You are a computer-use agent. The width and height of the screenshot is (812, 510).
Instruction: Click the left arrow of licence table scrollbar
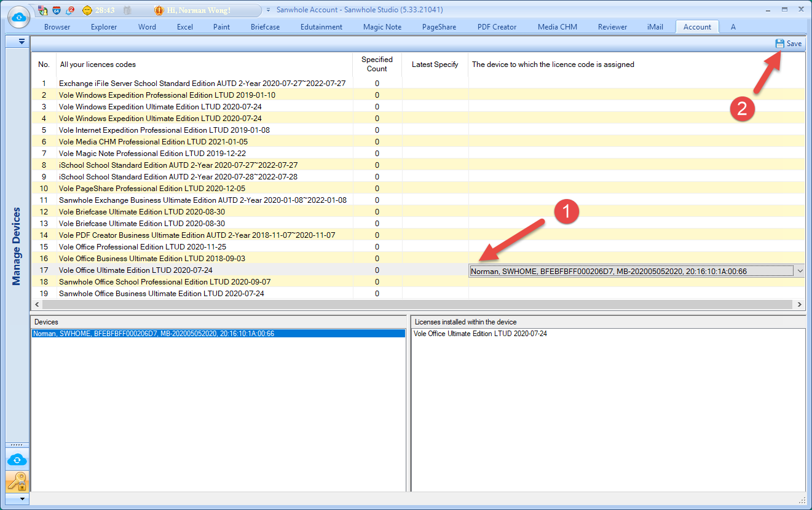click(37, 304)
